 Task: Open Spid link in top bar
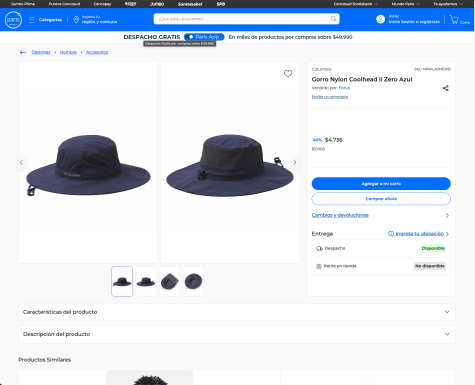coord(221,4)
